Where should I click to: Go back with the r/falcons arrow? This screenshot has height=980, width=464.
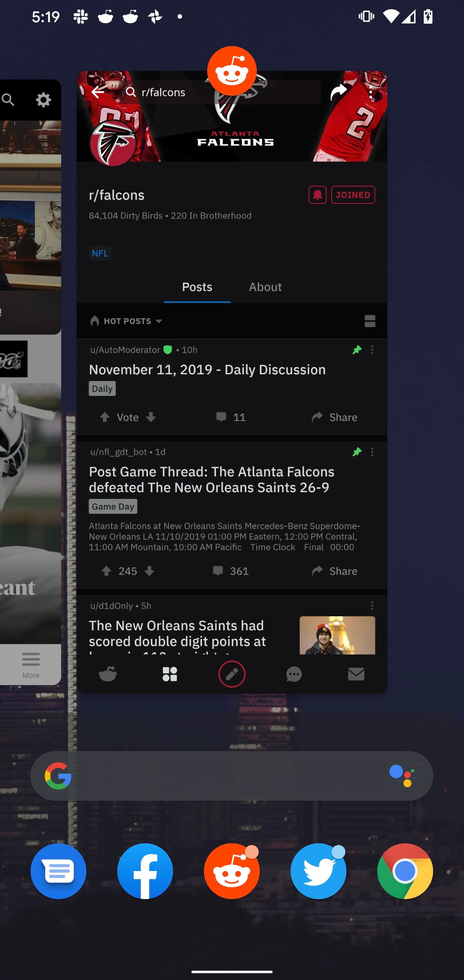(98, 92)
